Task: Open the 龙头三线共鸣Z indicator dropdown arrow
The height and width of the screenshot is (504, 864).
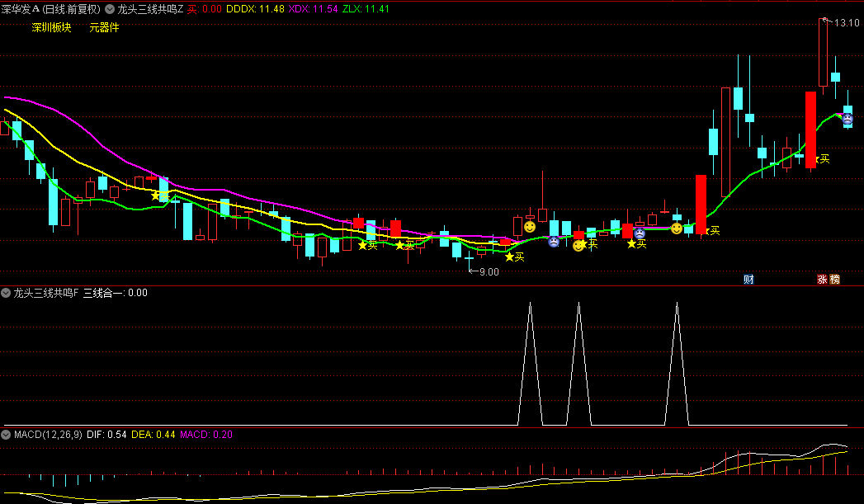Action: click(110, 9)
